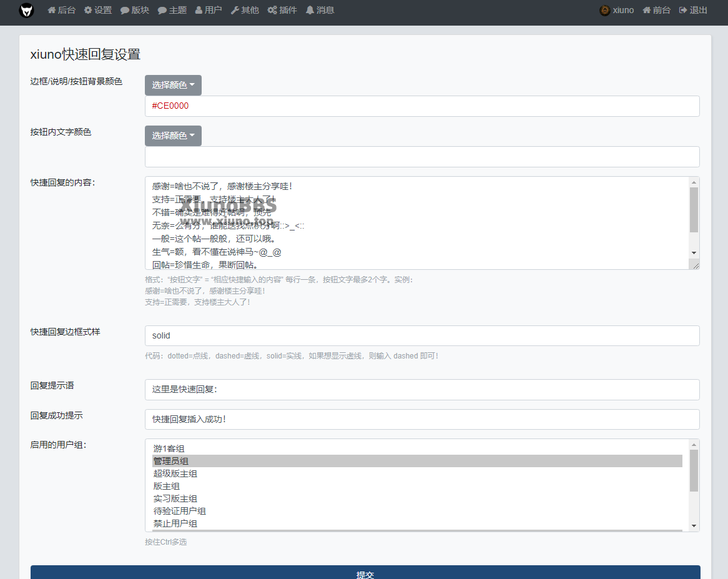This screenshot has width=728, height=579.
Task: Open the 主题 menu
Action: (172, 10)
